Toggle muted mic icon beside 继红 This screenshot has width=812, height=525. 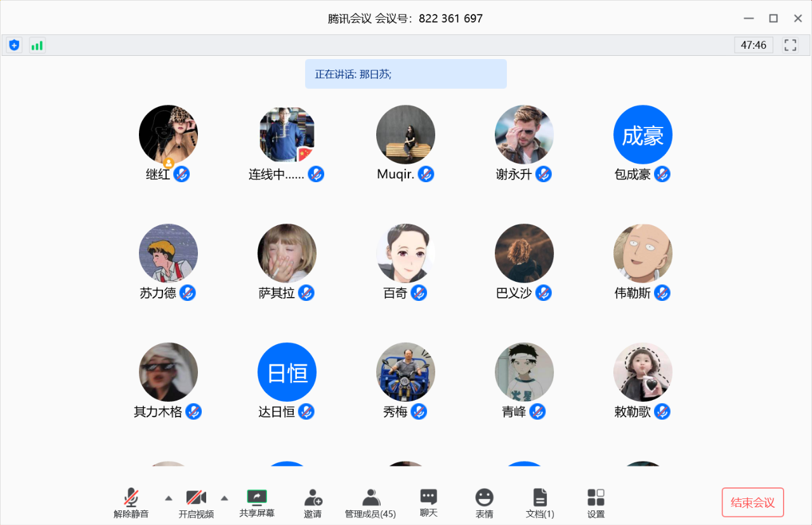[x=181, y=174]
